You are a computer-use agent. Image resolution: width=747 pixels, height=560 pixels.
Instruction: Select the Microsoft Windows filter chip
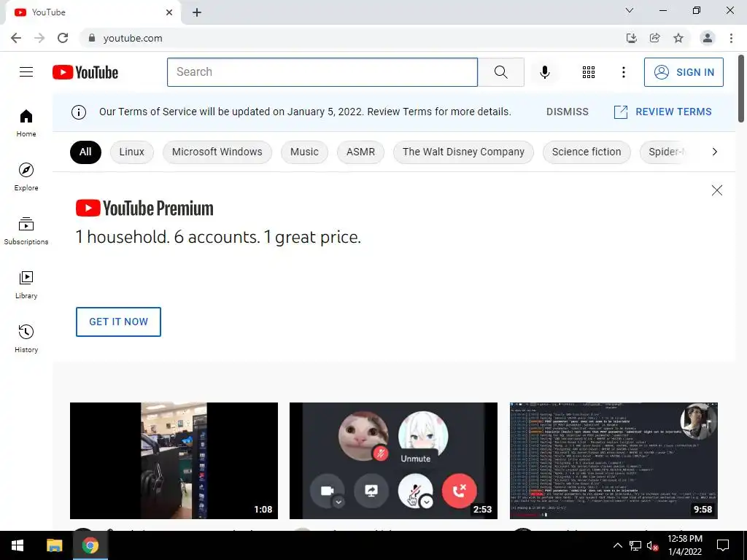pos(217,152)
